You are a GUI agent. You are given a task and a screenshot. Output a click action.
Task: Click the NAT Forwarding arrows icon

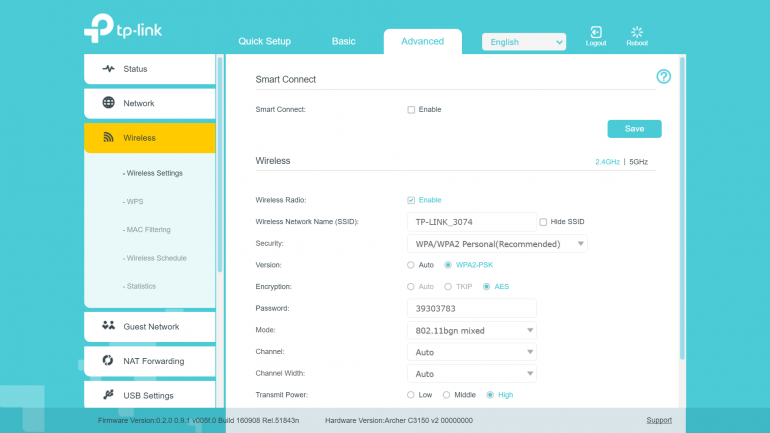[x=108, y=360]
